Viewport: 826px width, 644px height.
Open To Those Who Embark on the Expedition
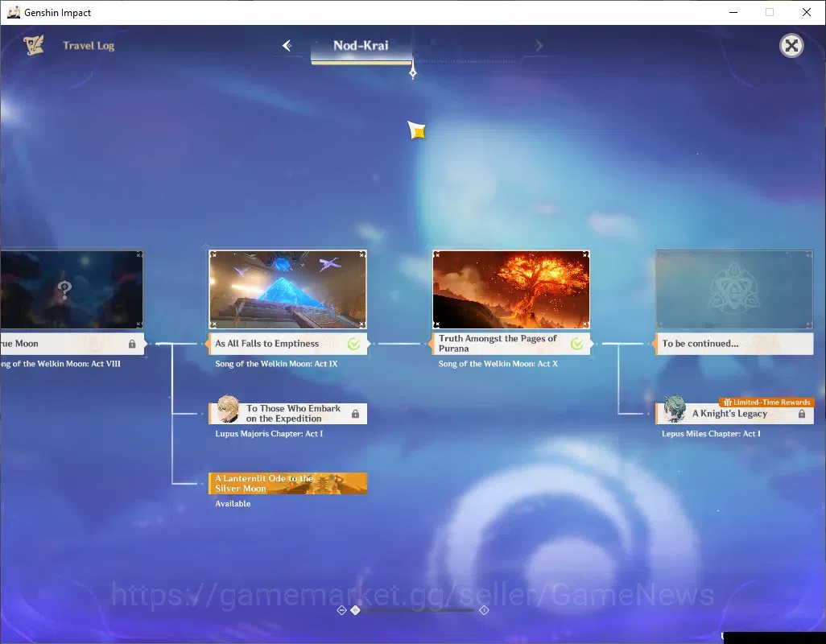[x=287, y=413]
